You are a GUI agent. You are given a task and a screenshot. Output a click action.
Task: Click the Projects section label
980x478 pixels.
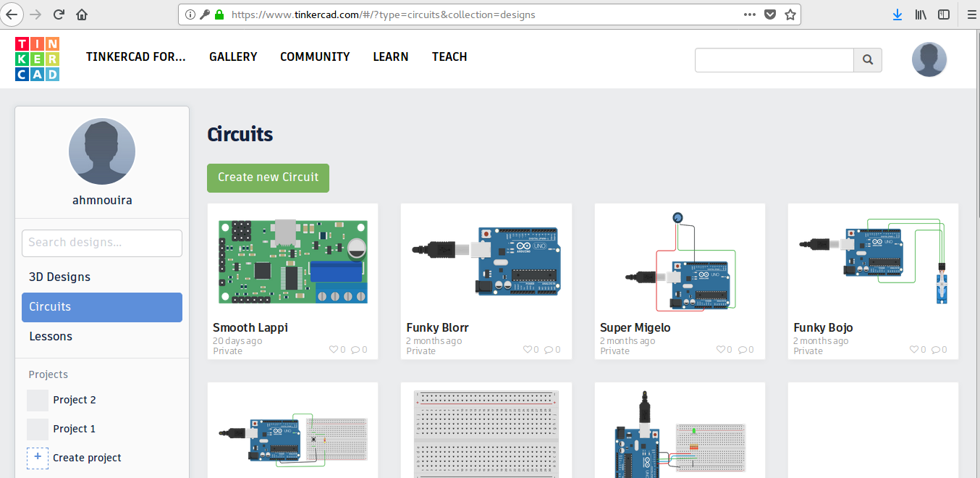tap(48, 374)
